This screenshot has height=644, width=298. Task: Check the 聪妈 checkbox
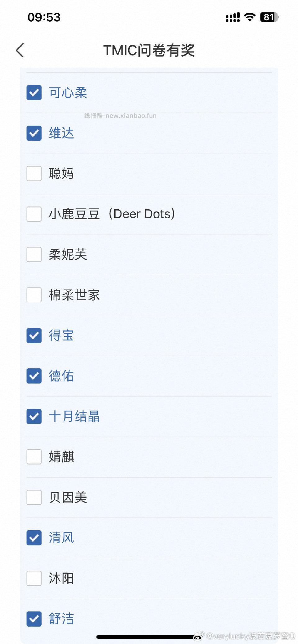tap(34, 173)
